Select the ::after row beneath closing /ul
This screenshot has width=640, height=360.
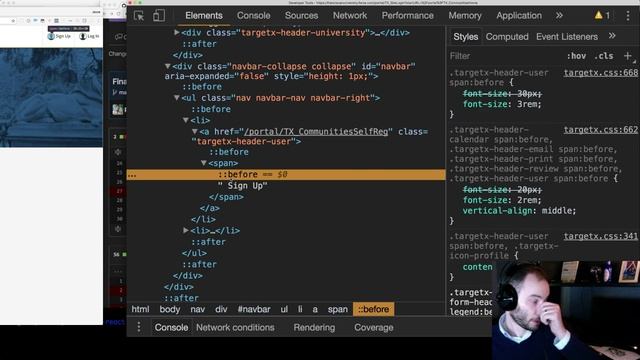tap(199, 264)
